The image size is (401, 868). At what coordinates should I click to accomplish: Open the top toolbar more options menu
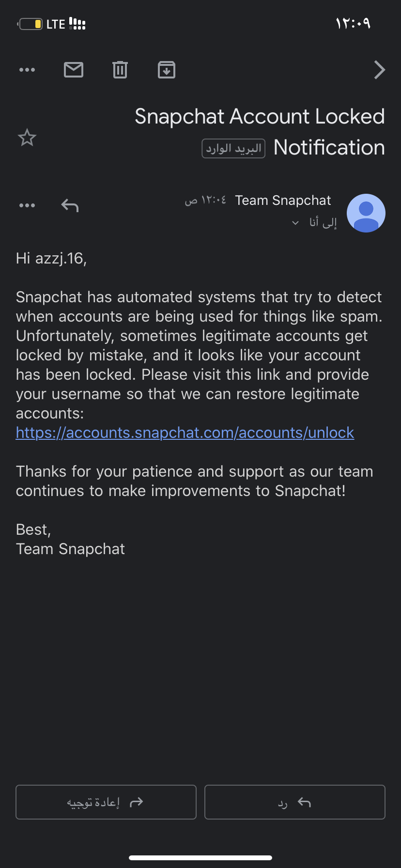[27, 70]
